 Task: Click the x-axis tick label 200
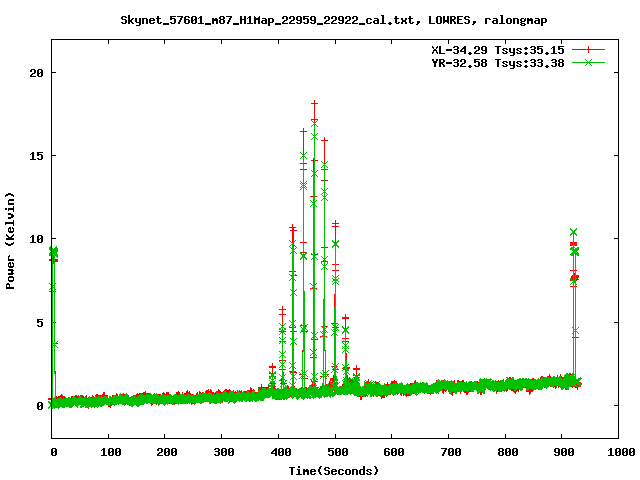click(167, 452)
